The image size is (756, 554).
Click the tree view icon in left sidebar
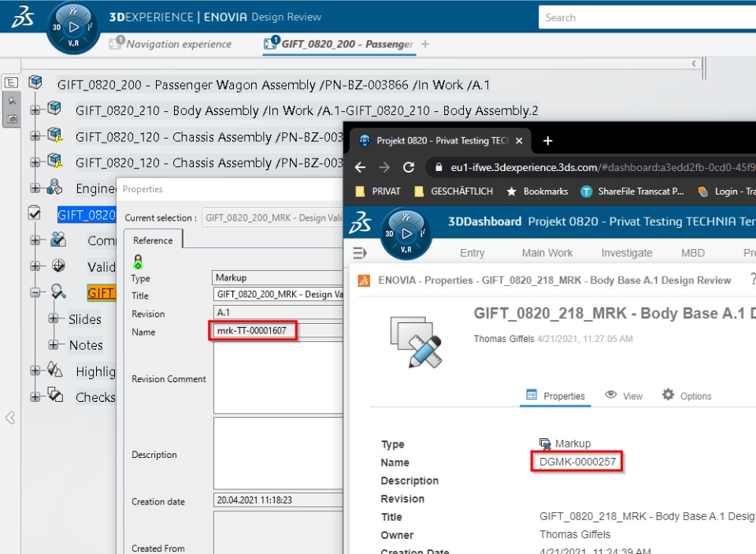(x=11, y=83)
